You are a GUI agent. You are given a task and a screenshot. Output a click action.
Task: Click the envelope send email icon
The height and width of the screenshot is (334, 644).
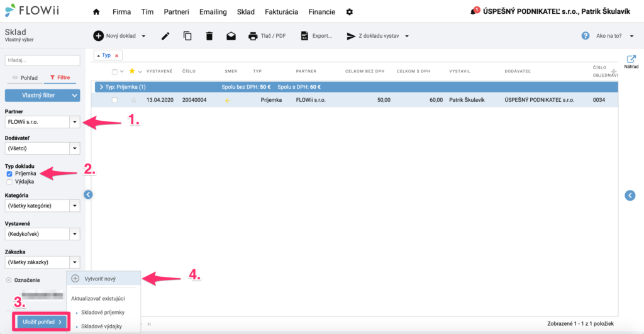tap(231, 36)
